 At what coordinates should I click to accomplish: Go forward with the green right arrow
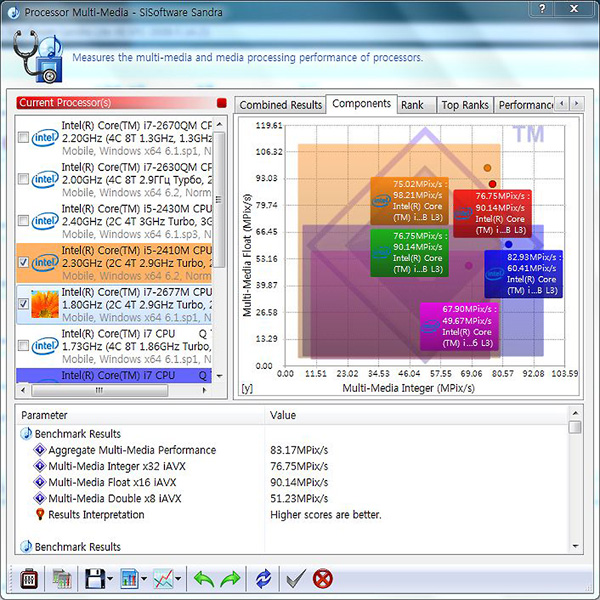(230, 579)
